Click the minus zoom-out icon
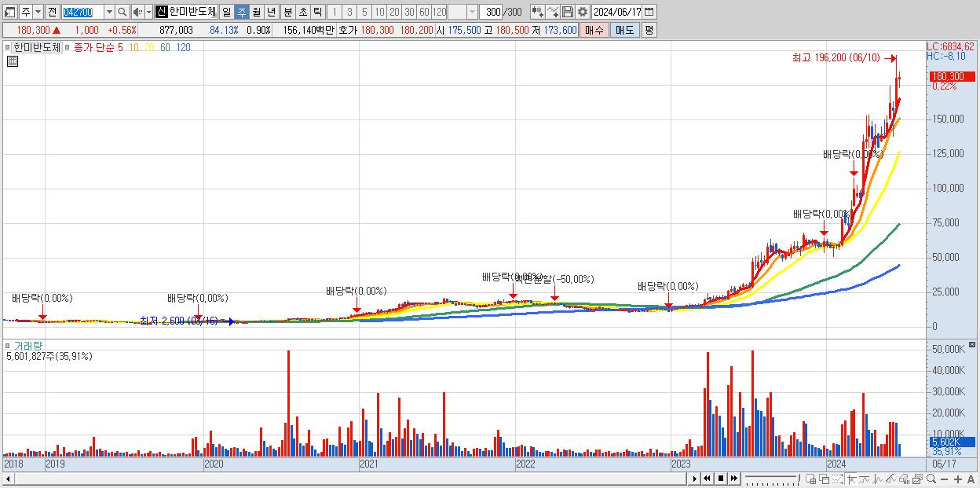 coord(944,479)
